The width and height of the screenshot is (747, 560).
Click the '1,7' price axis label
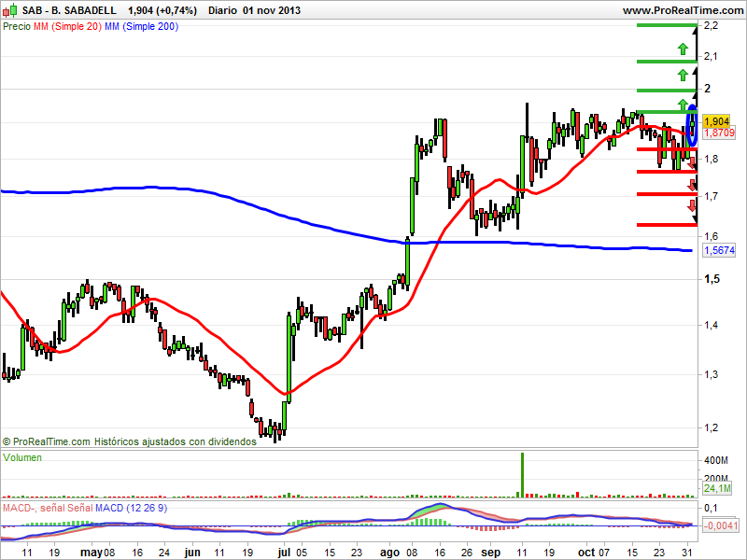[712, 196]
